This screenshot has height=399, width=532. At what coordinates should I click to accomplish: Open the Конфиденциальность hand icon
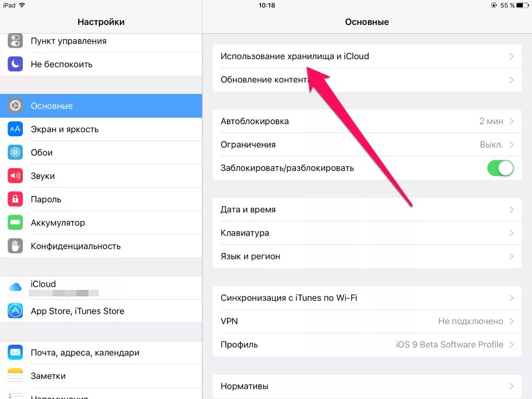[15, 246]
